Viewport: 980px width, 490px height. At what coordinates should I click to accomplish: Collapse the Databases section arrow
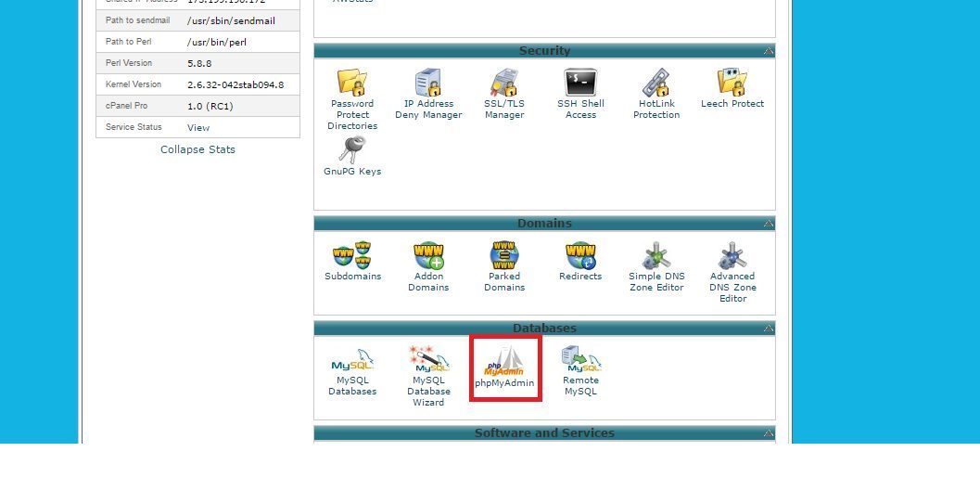tap(768, 329)
